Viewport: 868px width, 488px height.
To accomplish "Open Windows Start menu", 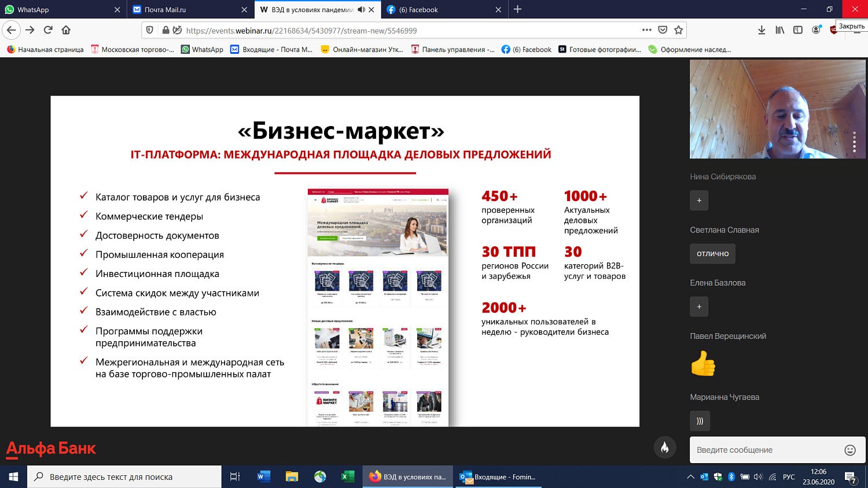I will tap(13, 476).
